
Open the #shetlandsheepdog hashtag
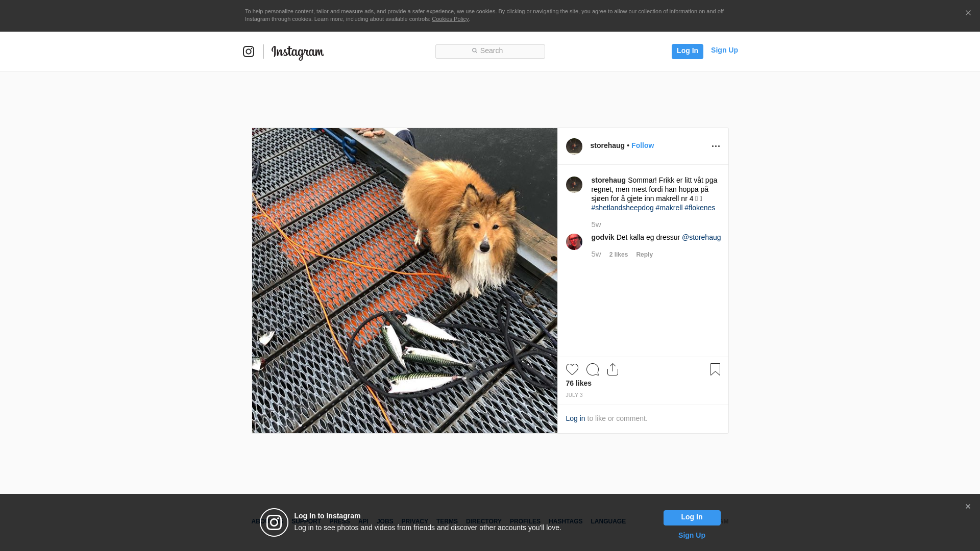622,208
